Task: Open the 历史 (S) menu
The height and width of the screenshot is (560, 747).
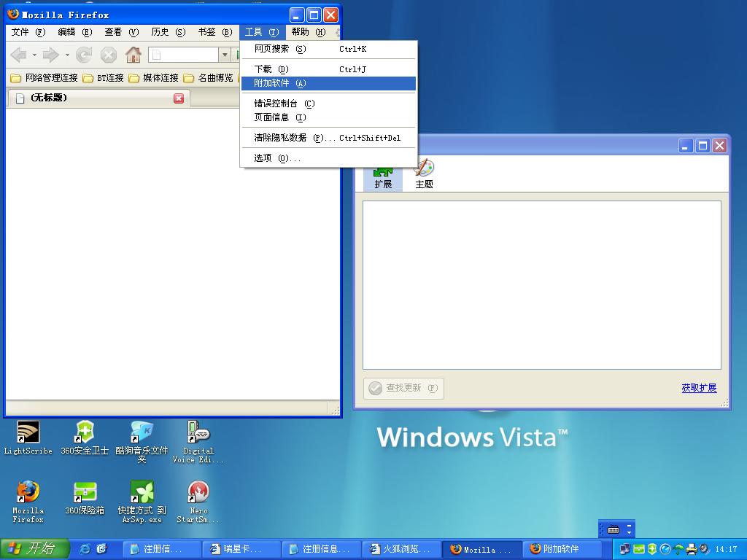Action: click(x=169, y=32)
